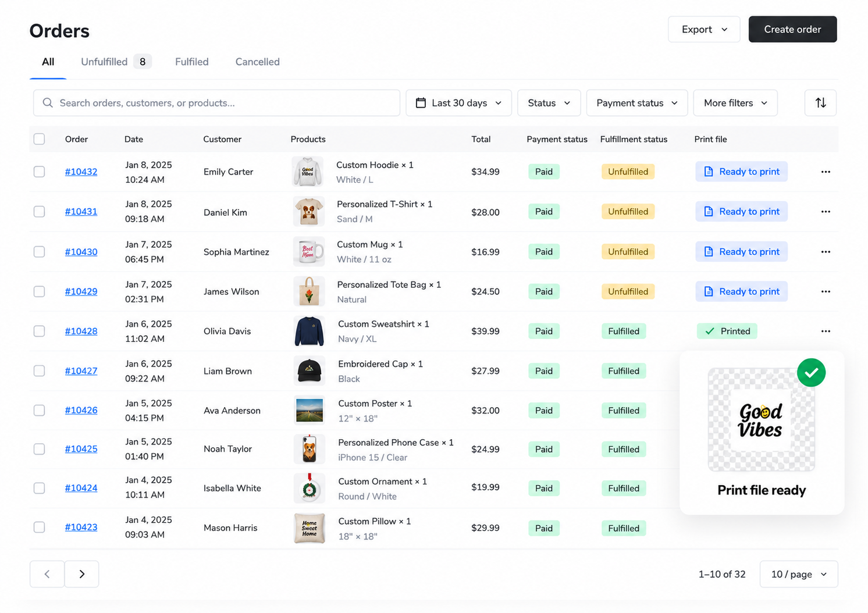Open order #10431 link
868x613 pixels.
81,212
